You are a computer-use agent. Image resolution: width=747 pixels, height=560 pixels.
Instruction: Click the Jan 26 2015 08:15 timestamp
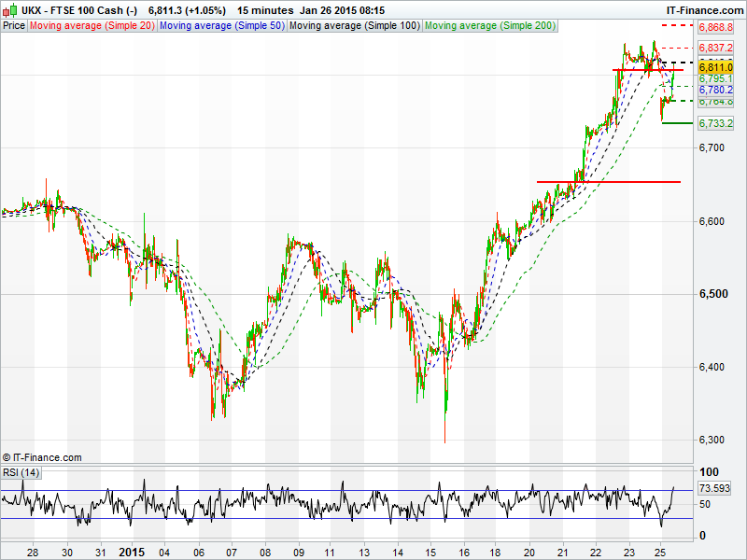pos(342,10)
